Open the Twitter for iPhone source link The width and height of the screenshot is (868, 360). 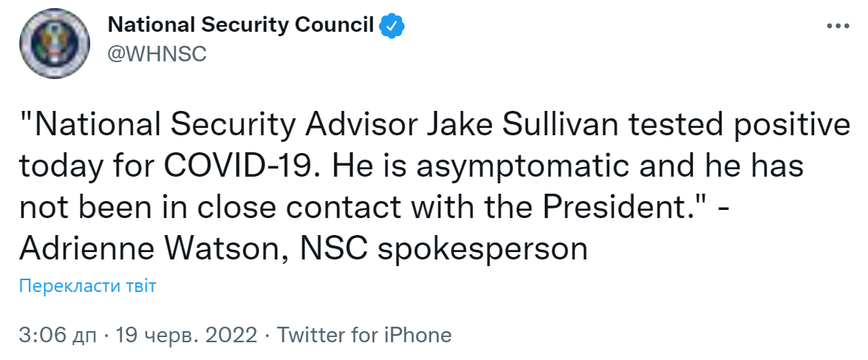(x=364, y=335)
